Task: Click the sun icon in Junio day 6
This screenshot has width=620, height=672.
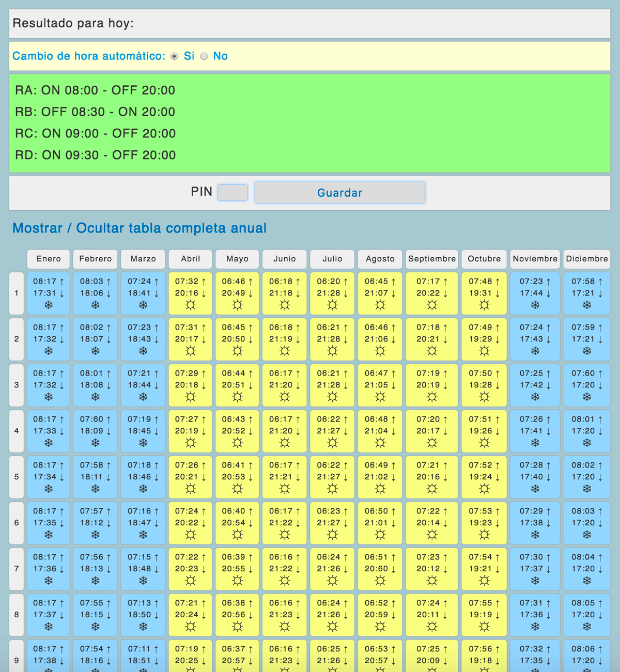Action: coord(285,535)
